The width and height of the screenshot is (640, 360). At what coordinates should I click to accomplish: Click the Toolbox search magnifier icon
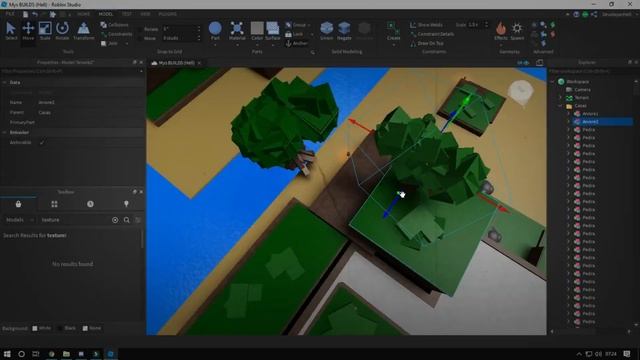tap(127, 220)
